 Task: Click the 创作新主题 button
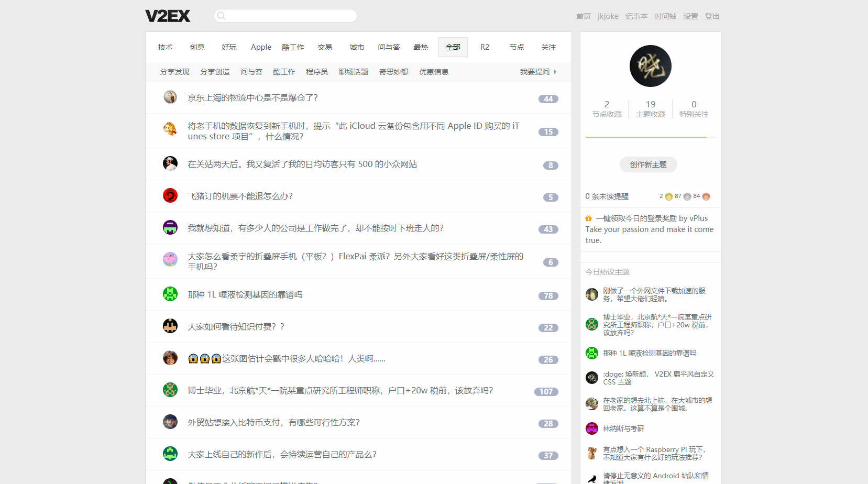(648, 164)
